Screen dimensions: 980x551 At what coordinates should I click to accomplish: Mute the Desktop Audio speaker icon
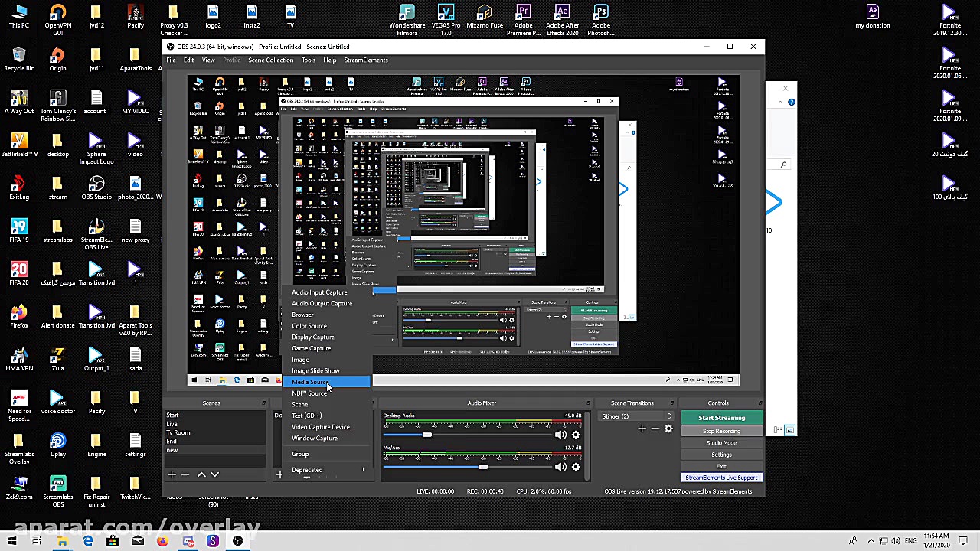coord(560,435)
